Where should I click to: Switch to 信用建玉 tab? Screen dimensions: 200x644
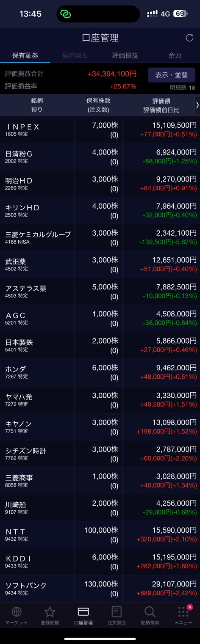tap(75, 55)
